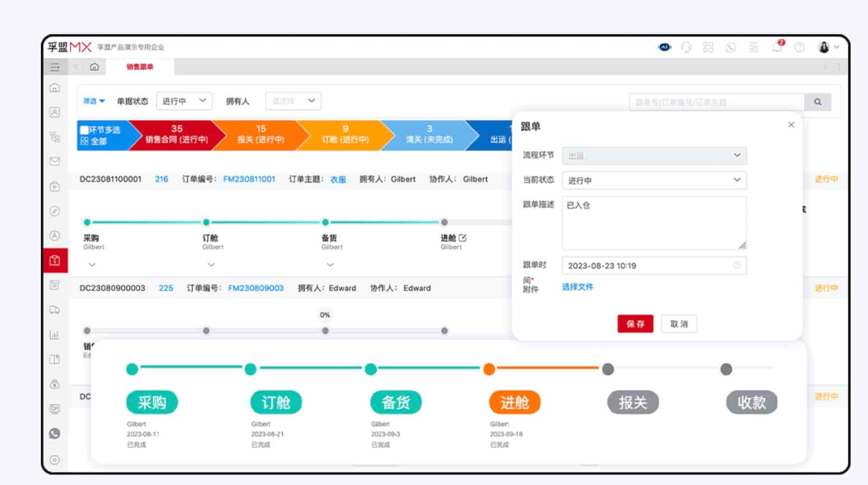Select the 销售合同 (进行中) stage with 35
Image resolution: width=868 pixels, height=485 pixels.
coord(176,134)
